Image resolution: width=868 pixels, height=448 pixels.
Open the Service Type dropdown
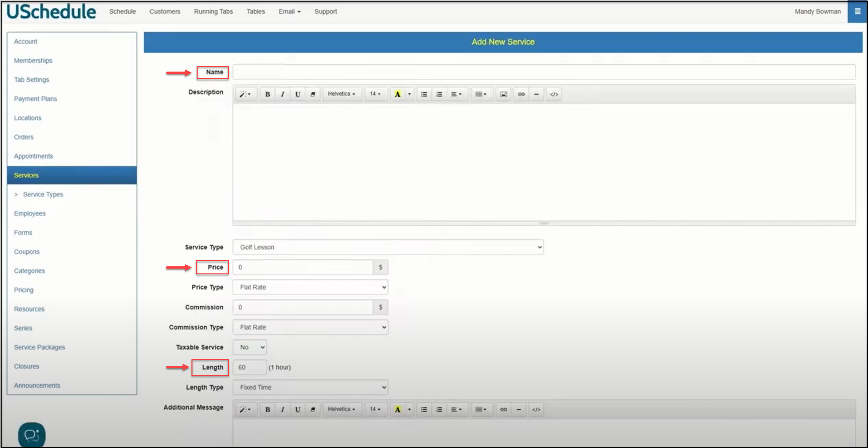click(x=388, y=247)
